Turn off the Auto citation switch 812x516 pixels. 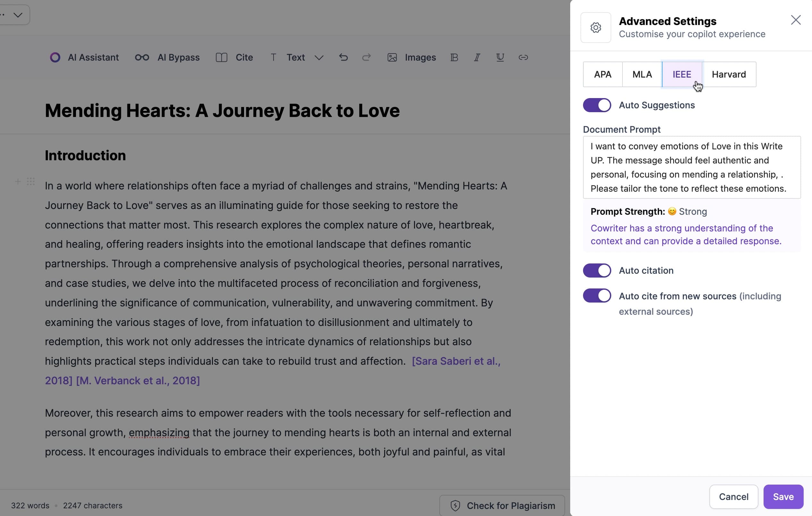coord(597,270)
